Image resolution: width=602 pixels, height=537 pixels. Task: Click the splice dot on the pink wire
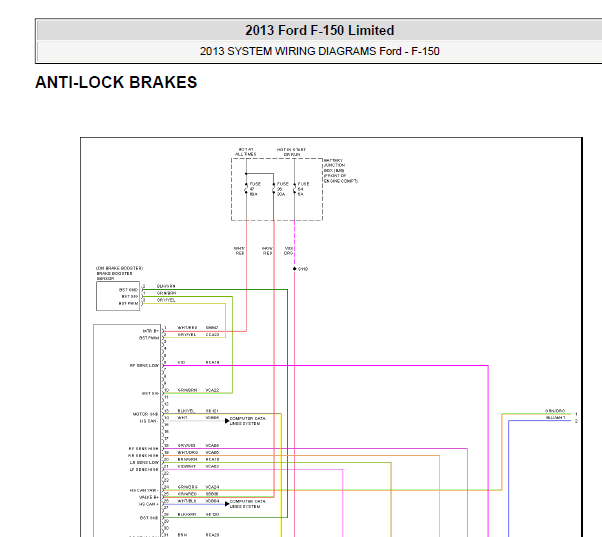[x=294, y=269]
